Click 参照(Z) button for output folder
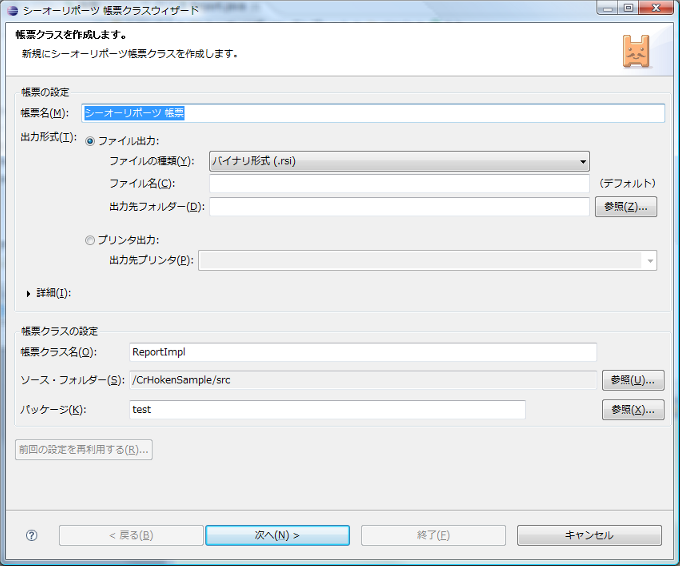 (x=626, y=206)
